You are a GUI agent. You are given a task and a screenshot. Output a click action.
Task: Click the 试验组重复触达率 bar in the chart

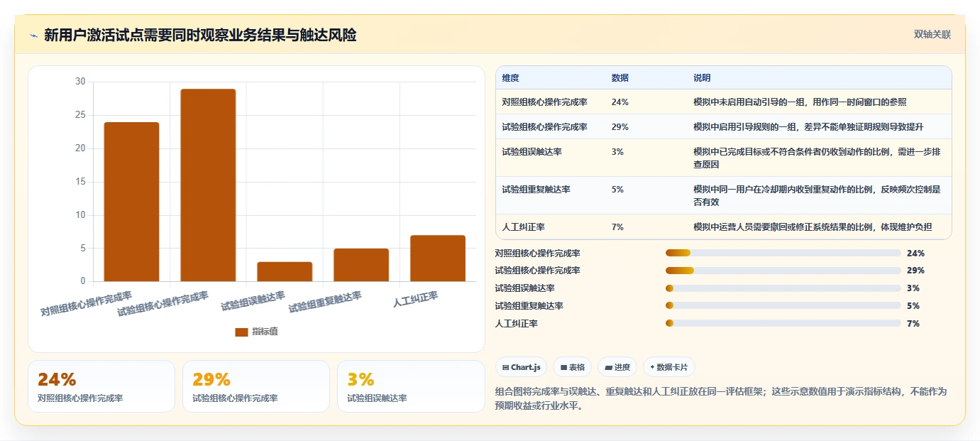point(361,265)
